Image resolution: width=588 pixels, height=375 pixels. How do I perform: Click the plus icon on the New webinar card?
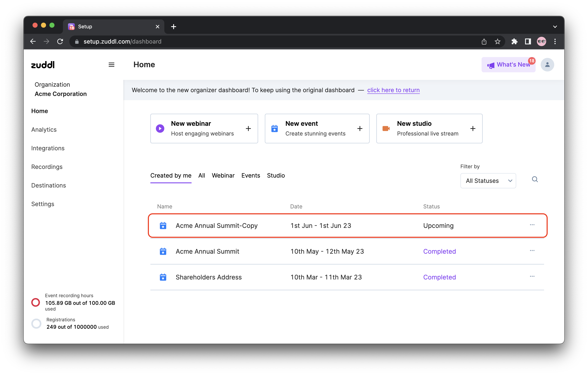pos(248,129)
